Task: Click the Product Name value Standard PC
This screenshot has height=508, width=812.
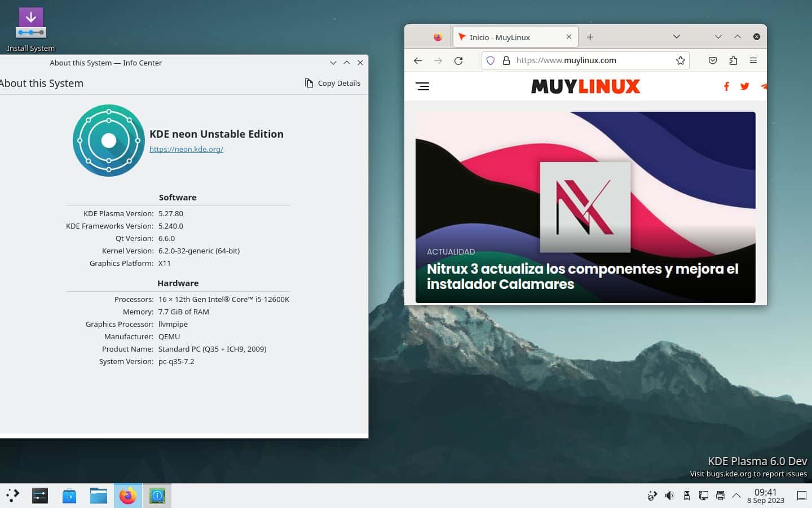Action: pyautogui.click(x=213, y=349)
